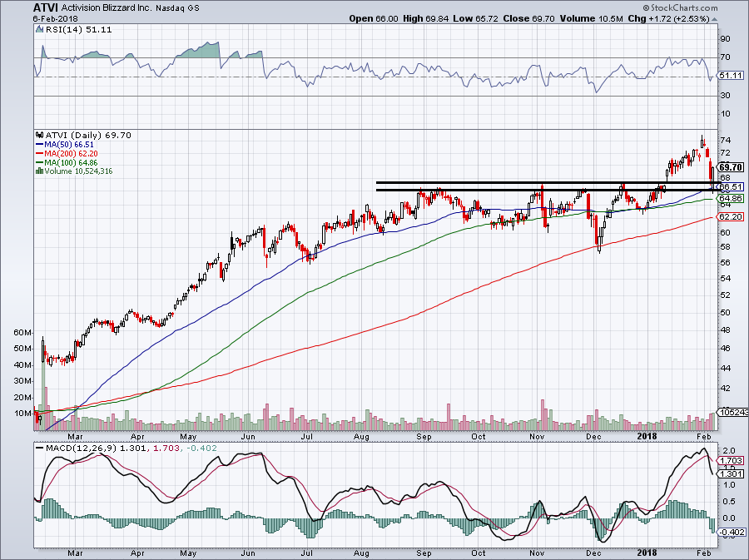The image size is (749, 560).
Task: Select the ATVI (Daily) 69.70 legend label
Action: [88, 136]
